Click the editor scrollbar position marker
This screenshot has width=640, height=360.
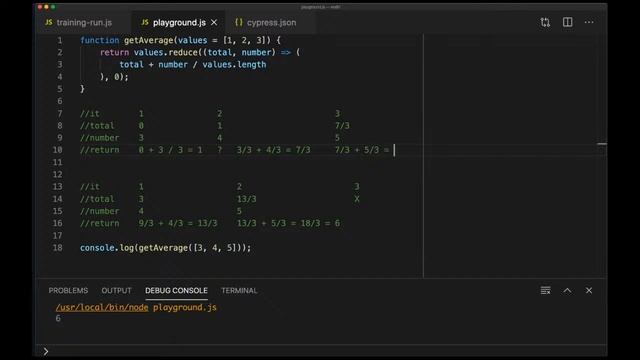[602, 144]
